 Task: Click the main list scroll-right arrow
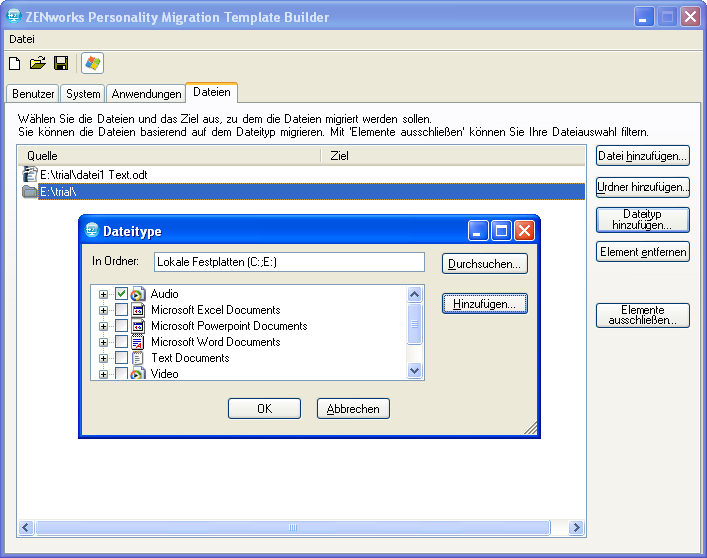[576, 527]
